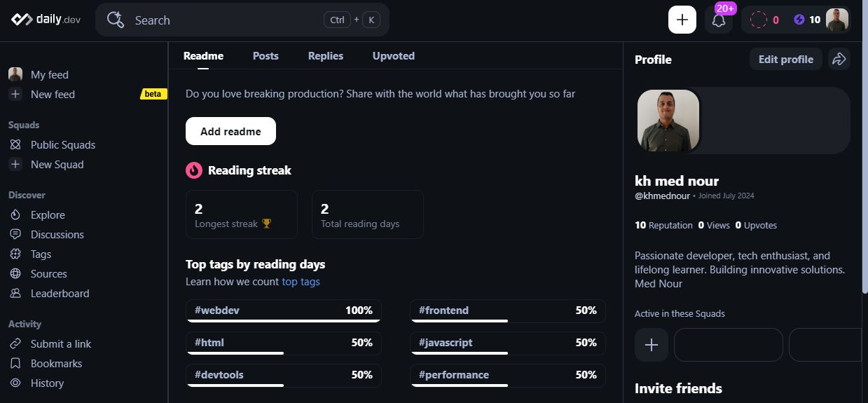Follow the top tags link

point(301,282)
